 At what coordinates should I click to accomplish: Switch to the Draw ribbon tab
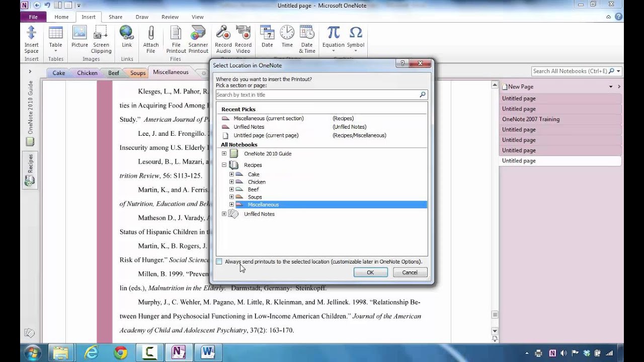click(142, 17)
